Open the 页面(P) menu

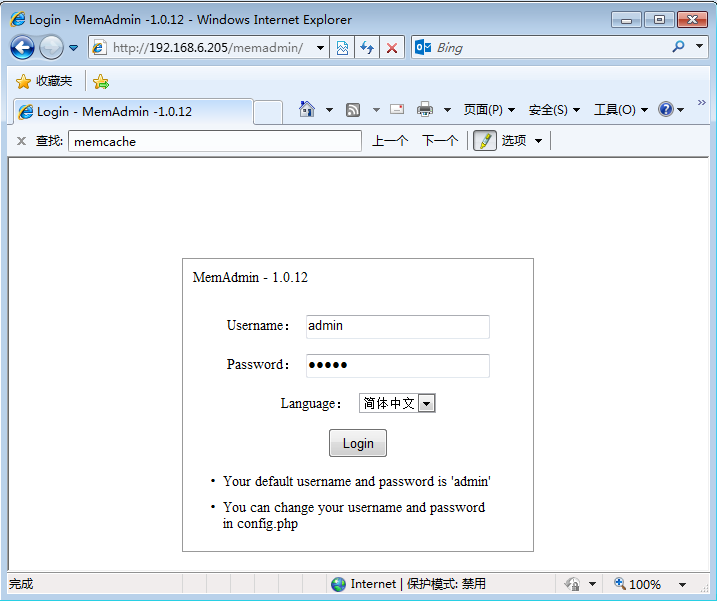489,110
